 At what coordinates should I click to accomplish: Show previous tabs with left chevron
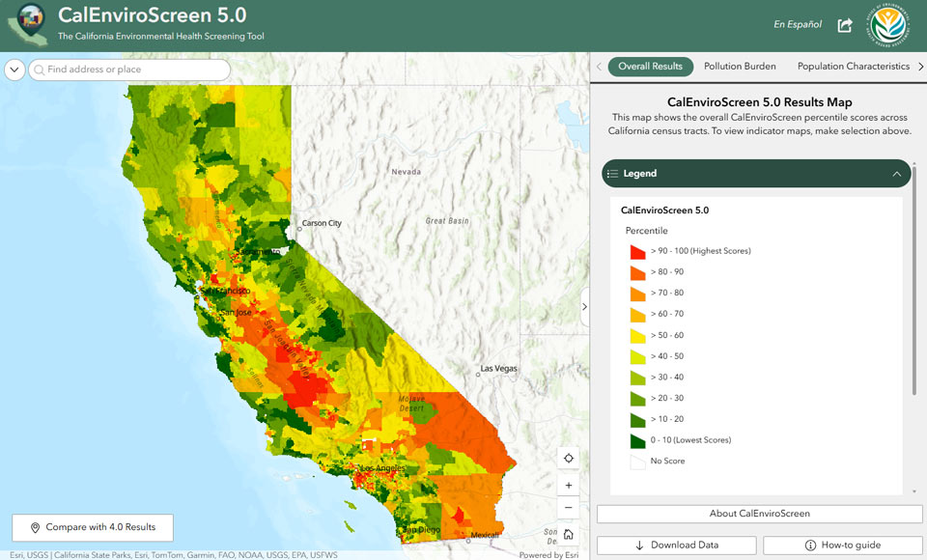coord(599,67)
